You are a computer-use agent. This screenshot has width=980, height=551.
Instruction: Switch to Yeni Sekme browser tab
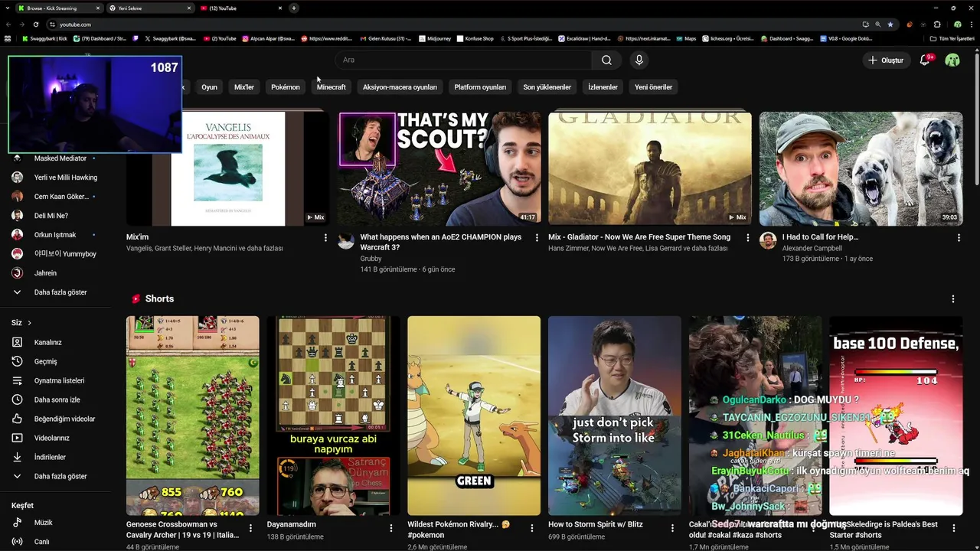pos(150,8)
